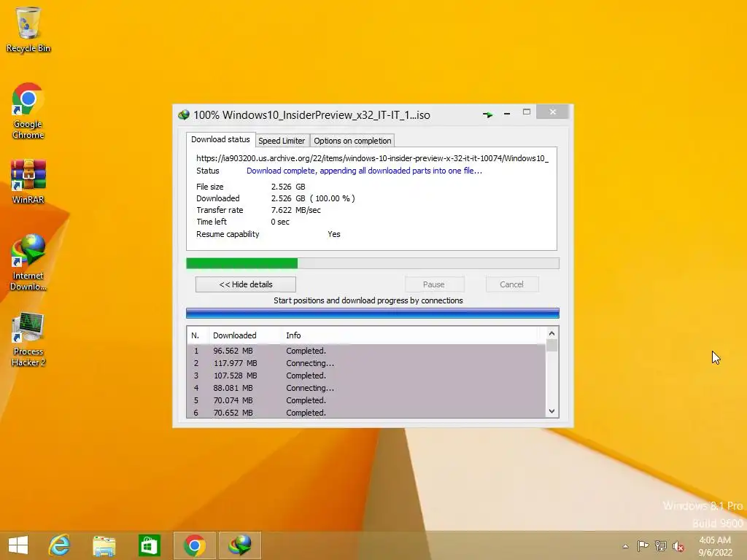Click the Downloaded column header

(244, 335)
